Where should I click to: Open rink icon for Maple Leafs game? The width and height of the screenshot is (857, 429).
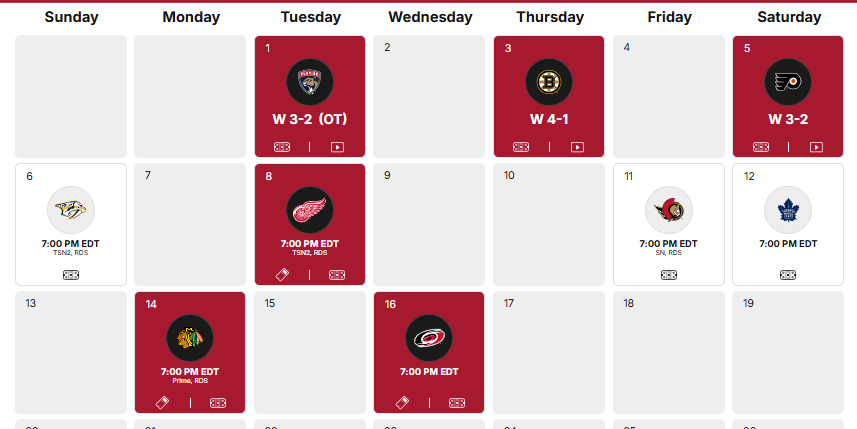point(788,275)
